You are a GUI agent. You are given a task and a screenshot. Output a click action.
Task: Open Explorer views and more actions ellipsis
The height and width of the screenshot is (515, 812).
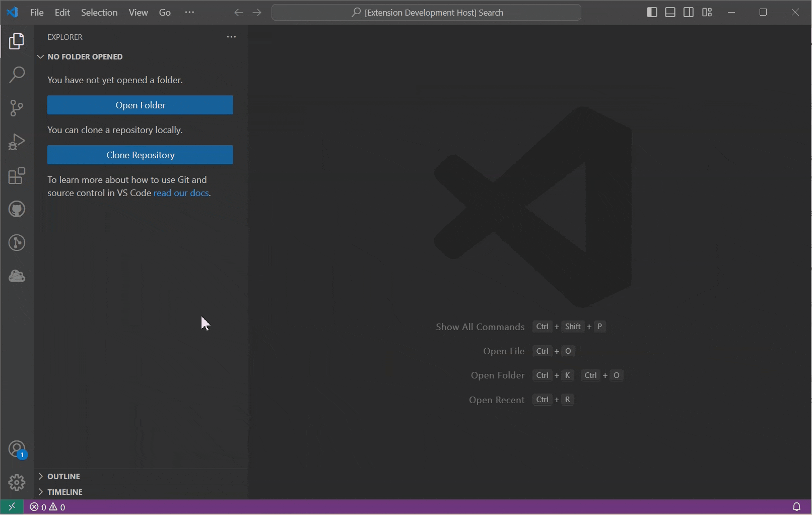click(231, 37)
